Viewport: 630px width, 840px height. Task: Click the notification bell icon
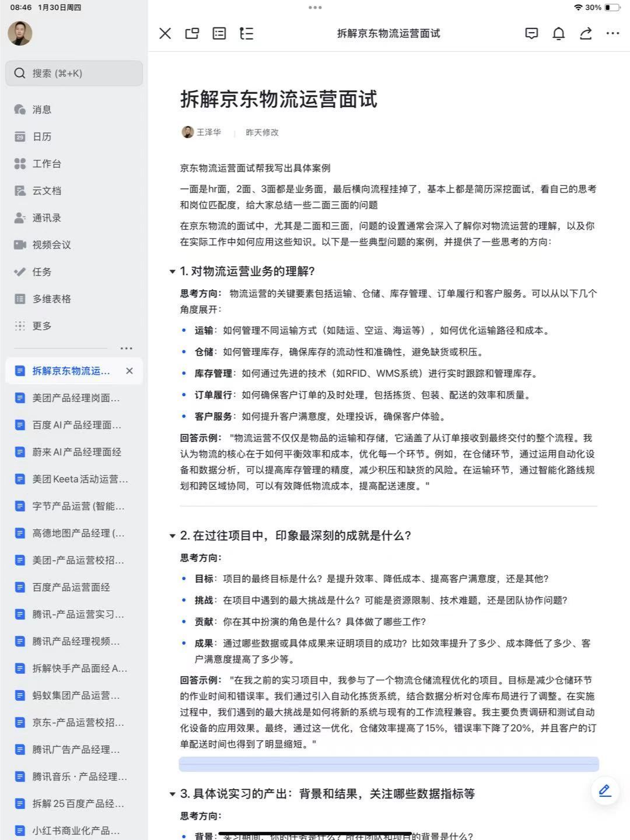(x=559, y=33)
